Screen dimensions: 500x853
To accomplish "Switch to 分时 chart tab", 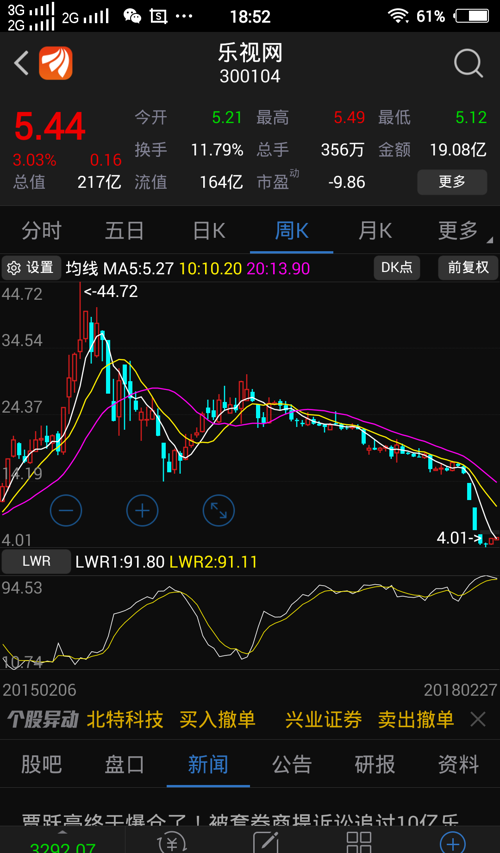I will 41,231.
